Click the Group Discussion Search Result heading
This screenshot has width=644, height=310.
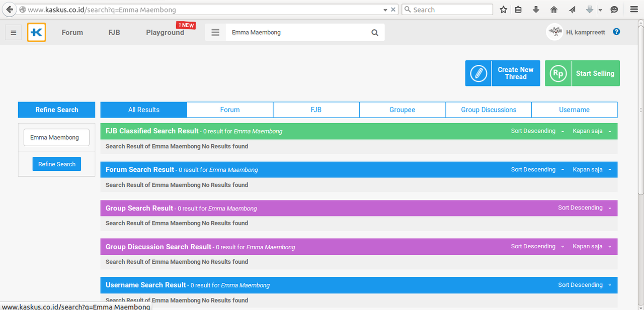[158, 247]
